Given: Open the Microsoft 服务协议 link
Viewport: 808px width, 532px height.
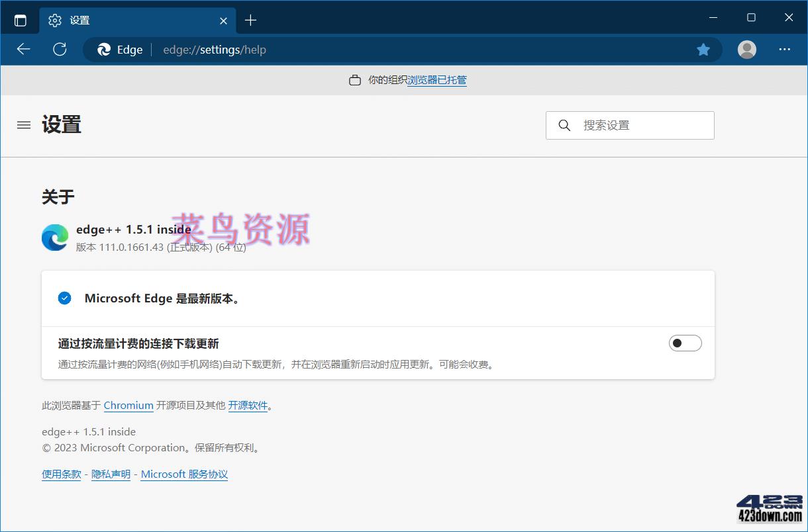Looking at the screenshot, I should point(184,474).
